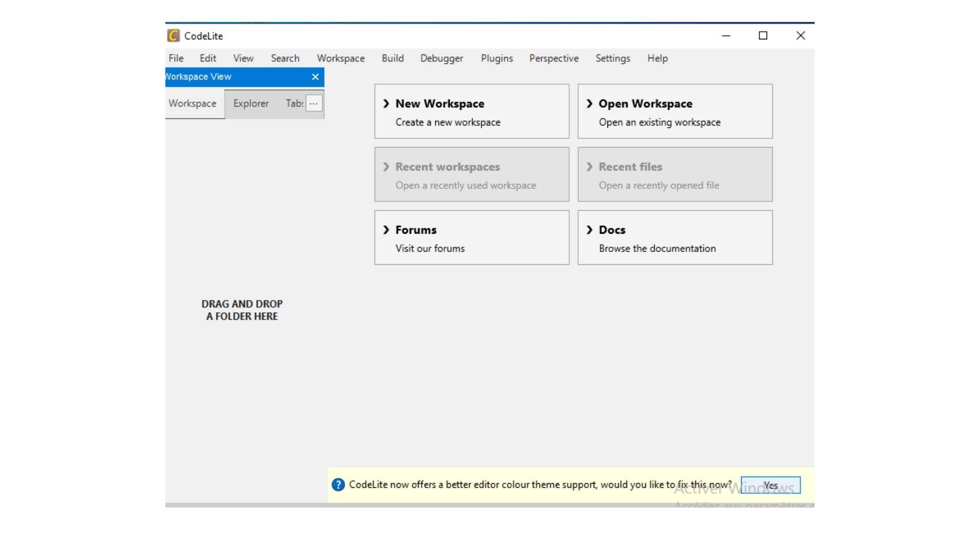Viewport: 980px width, 551px height.
Task: Click the chevron beside Recent workspaces
Action: tap(386, 167)
